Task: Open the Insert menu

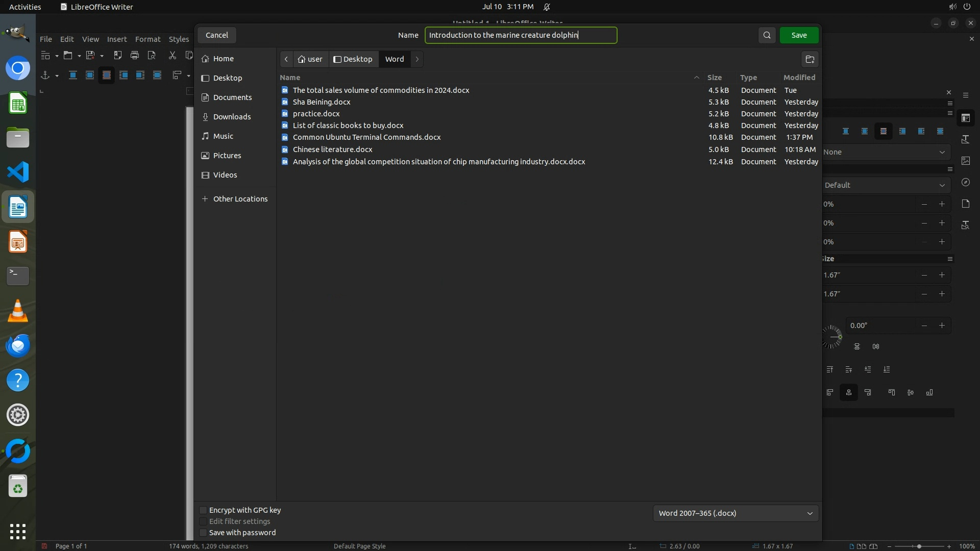Action: point(116,39)
